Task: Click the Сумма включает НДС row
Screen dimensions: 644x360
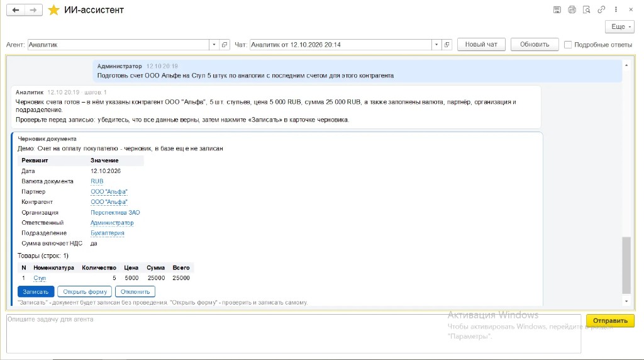Action: click(x=80, y=244)
